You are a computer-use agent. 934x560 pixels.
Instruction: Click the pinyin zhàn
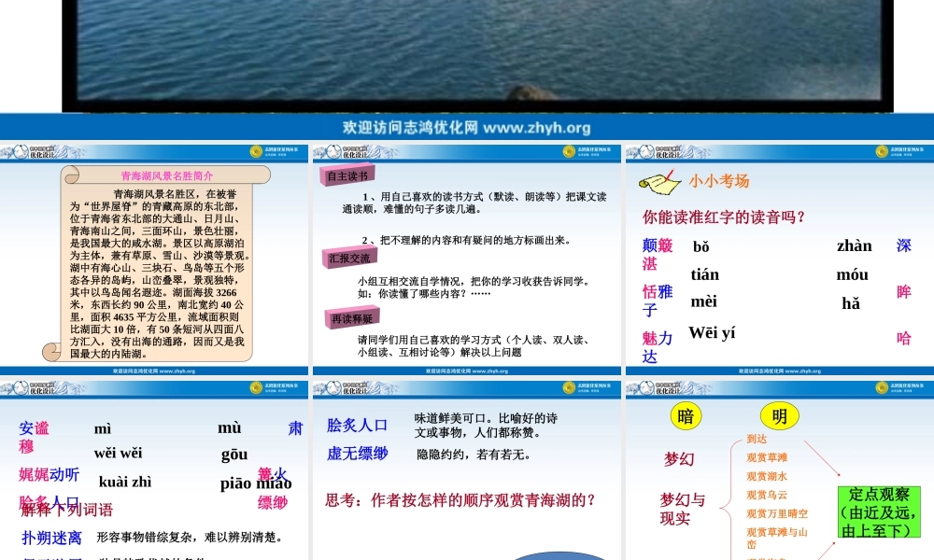point(855,245)
